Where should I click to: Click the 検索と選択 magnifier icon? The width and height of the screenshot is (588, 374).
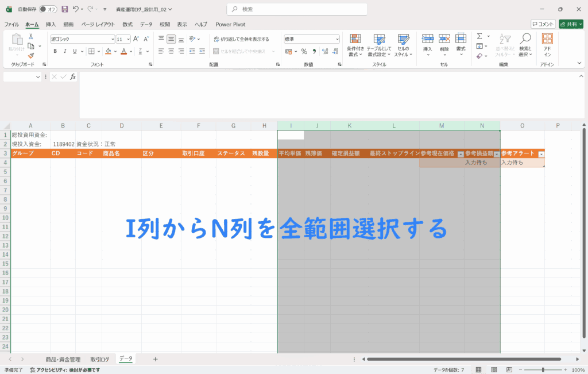point(525,44)
